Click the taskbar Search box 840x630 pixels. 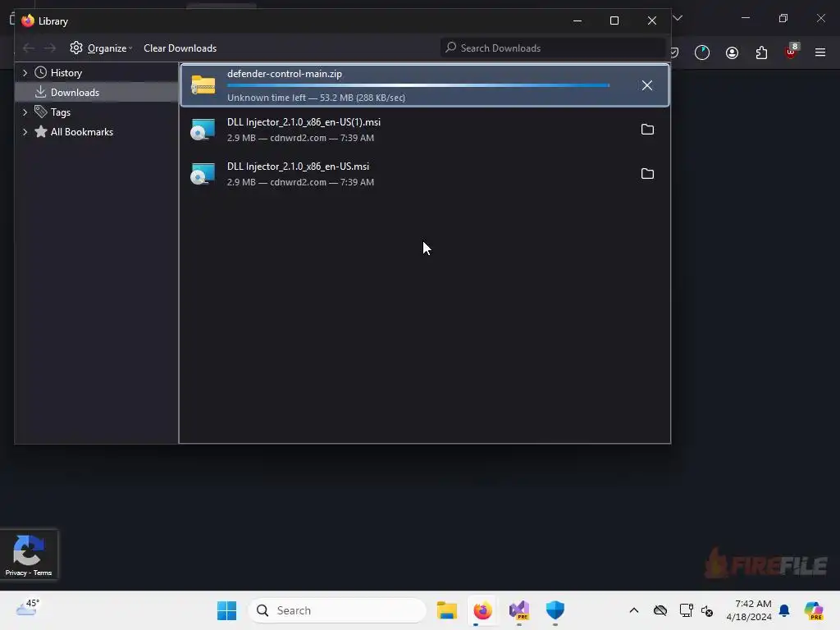(x=337, y=610)
